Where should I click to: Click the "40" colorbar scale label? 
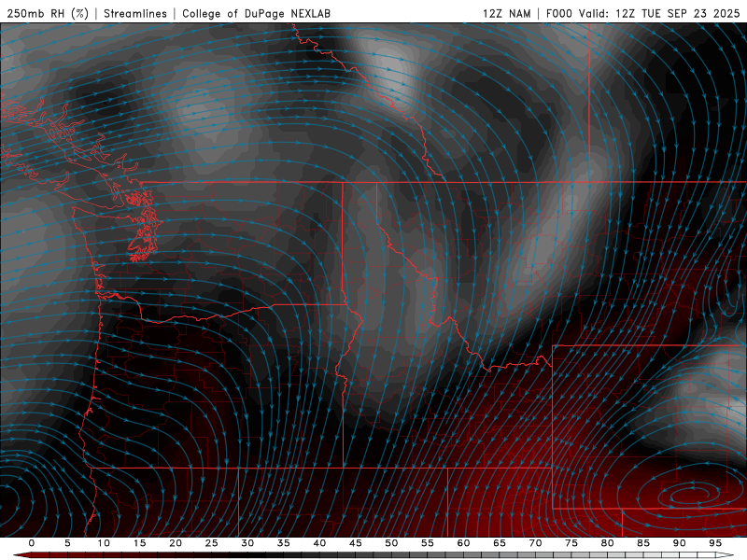[319, 543]
